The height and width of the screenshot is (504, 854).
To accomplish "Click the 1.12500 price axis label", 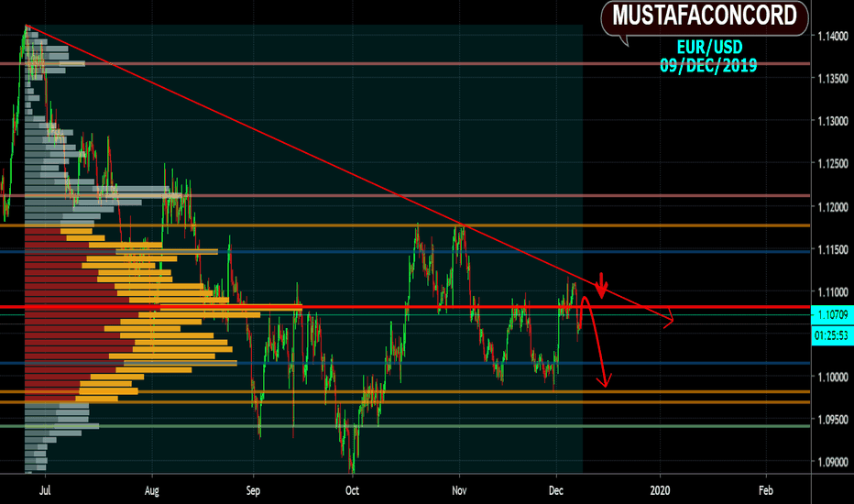I will [833, 163].
